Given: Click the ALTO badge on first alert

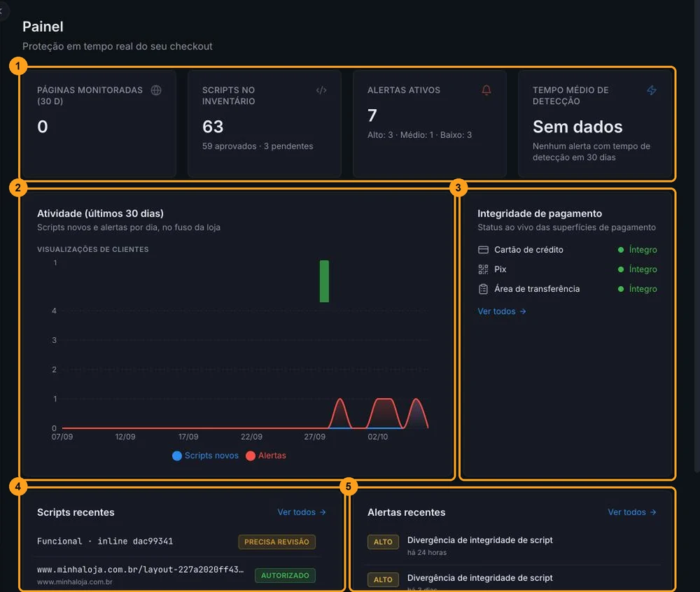Looking at the screenshot, I should [383, 542].
